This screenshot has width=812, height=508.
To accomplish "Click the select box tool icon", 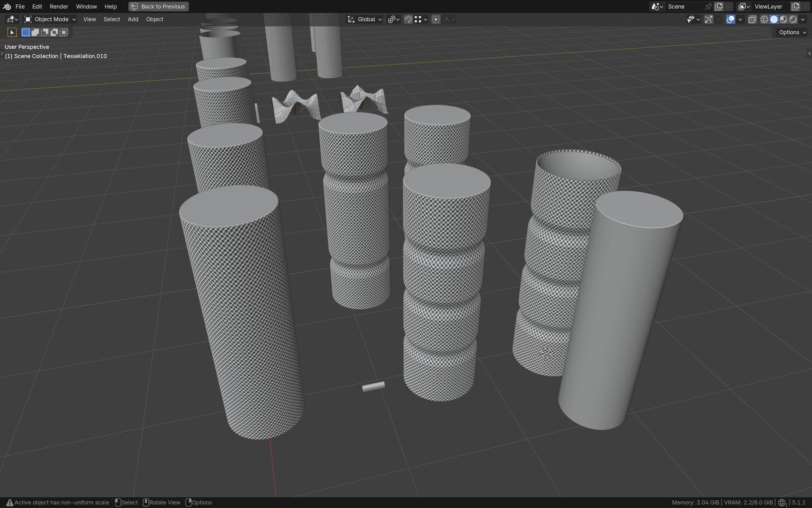I will (x=12, y=32).
